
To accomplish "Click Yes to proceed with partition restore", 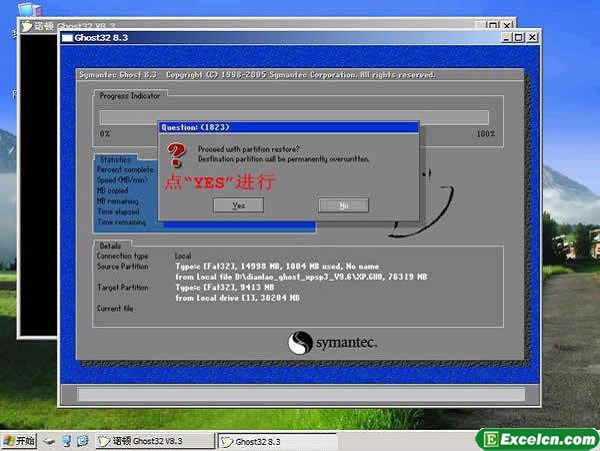I will (x=238, y=205).
